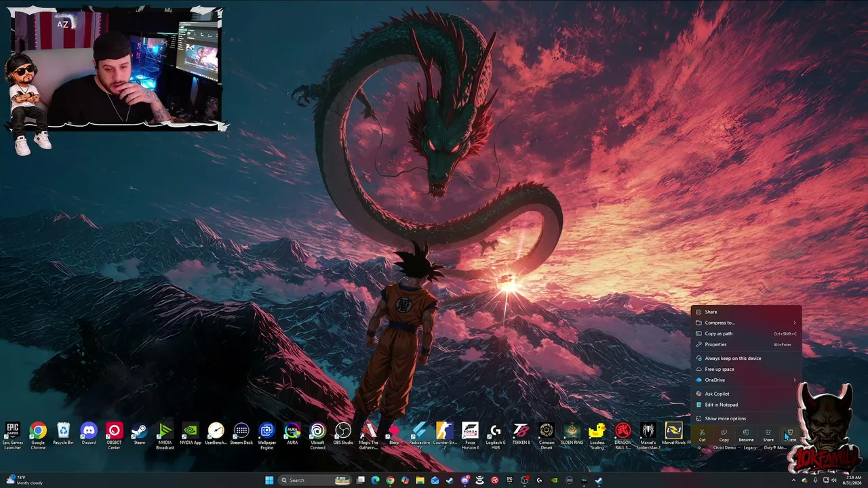Select Always keep on this device
This screenshot has height=488, width=868.
[746, 358]
